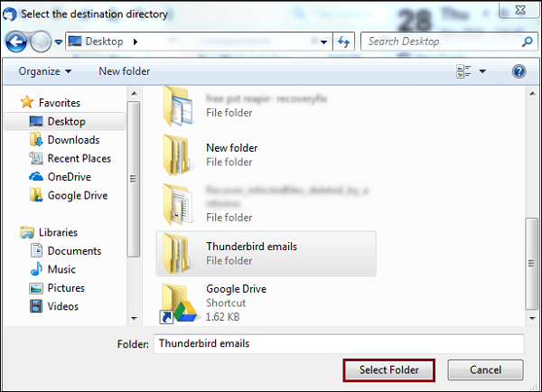Click the Music note icon
The height and width of the screenshot is (392, 542).
(x=36, y=269)
